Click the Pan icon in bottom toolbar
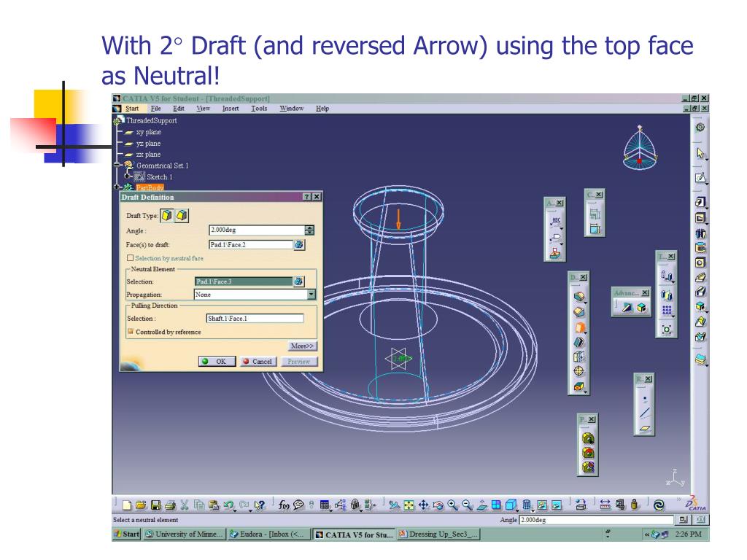The height and width of the screenshot is (560, 747). click(424, 505)
